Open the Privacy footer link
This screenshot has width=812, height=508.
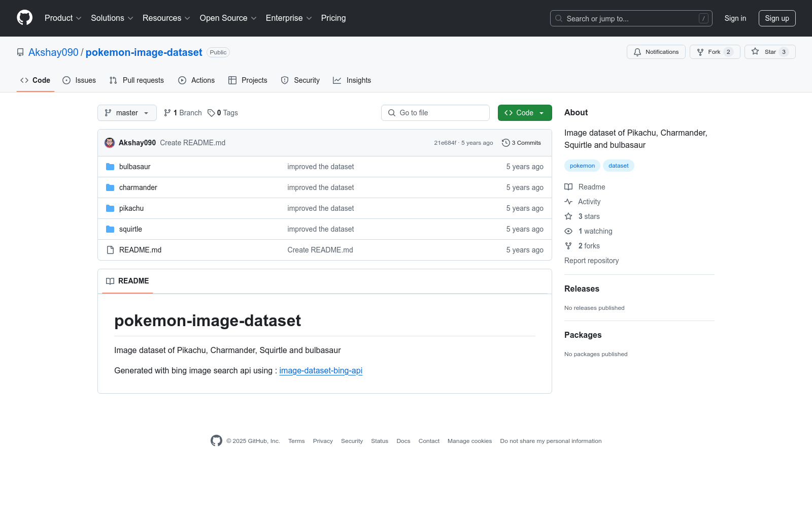pos(323,441)
